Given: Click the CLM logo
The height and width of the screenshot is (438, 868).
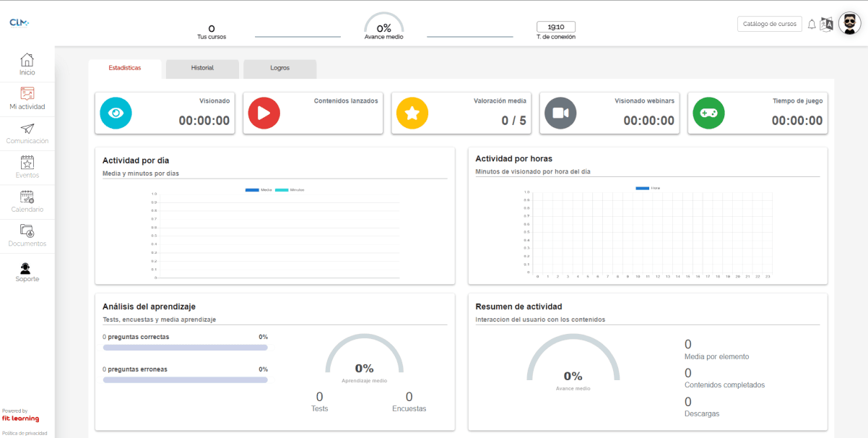Looking at the screenshot, I should (x=19, y=22).
